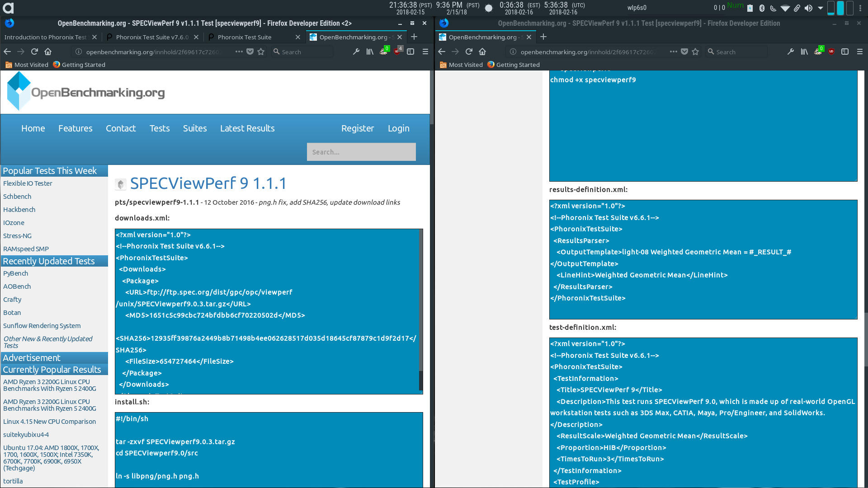Viewport: 868px width, 488px height.
Task: Open Stress-NG test link
Action: coord(17,236)
